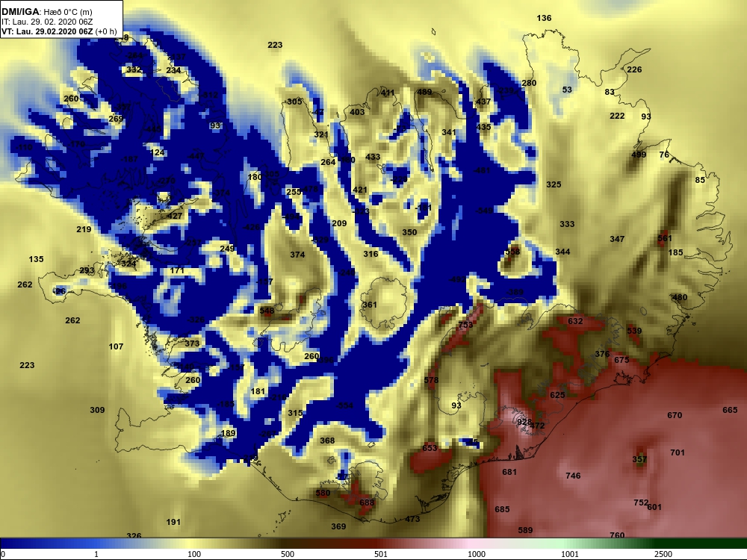Click the map value 701
The height and width of the screenshot is (560, 747).
pyautogui.click(x=678, y=452)
